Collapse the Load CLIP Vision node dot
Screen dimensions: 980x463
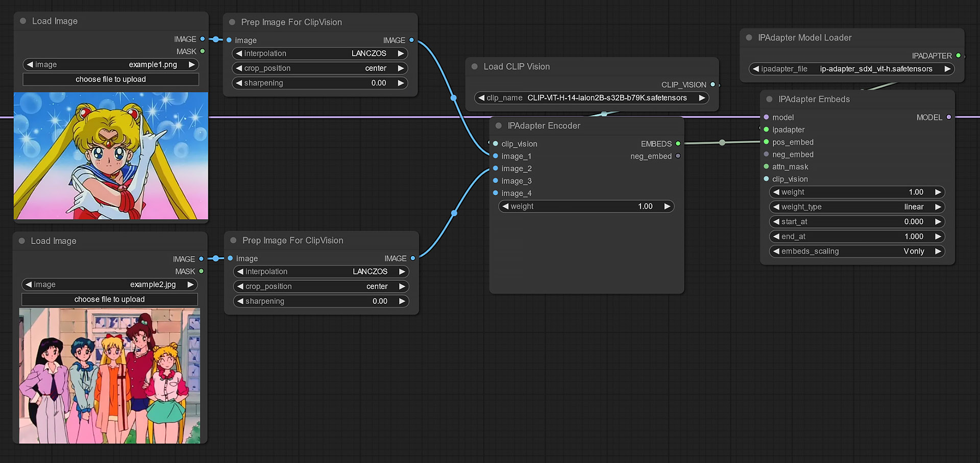point(475,66)
